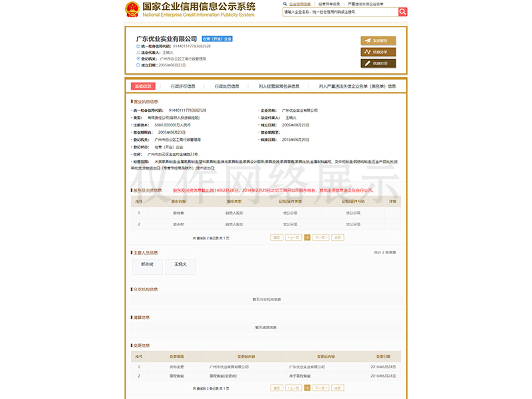Click the paper-plane icon on 发送报告 button
Image resolution: width=532 pixels, height=399 pixels.
tap(368, 41)
